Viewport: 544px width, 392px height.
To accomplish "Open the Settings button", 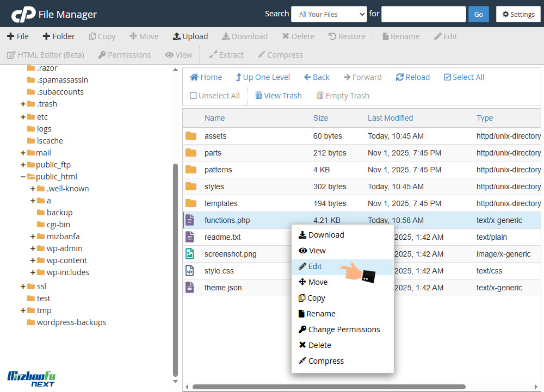I will pyautogui.click(x=518, y=14).
